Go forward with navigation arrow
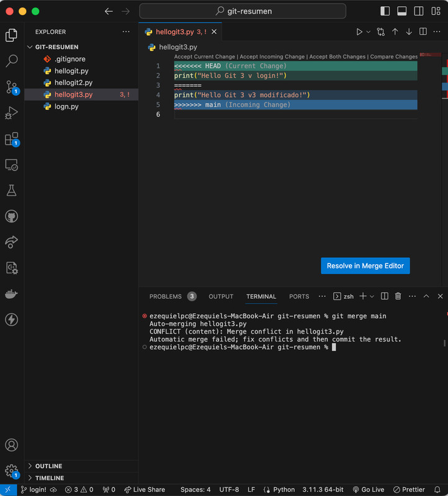This screenshot has width=448, height=496. coord(126,11)
